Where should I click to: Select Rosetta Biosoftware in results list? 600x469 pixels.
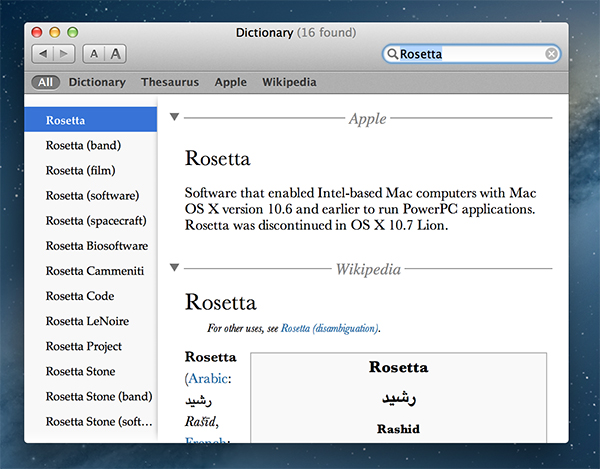(x=91, y=246)
